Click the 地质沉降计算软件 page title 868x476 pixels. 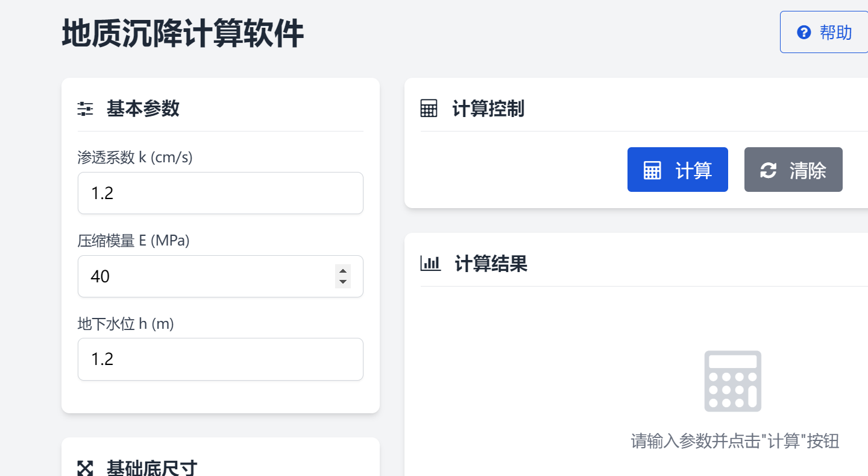pos(183,34)
